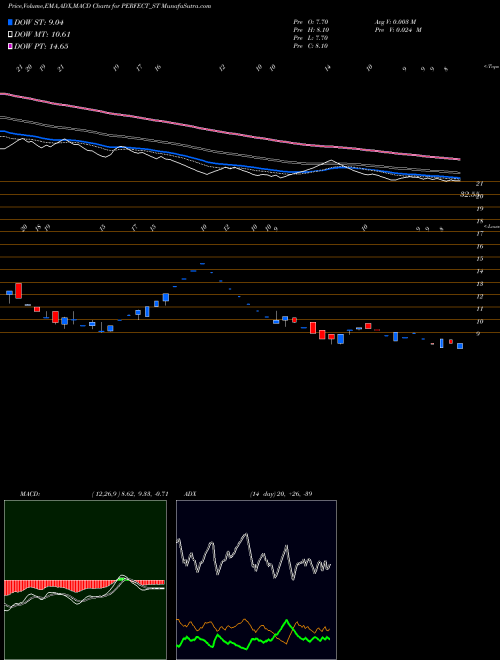Click the ADX values '(14 day) 20, +26, -39'

click(x=280, y=494)
